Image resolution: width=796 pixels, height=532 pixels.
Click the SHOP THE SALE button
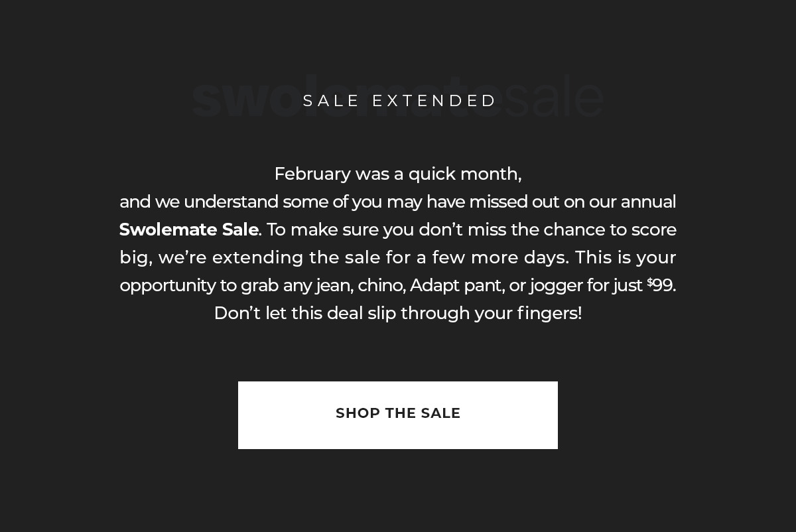point(398,415)
